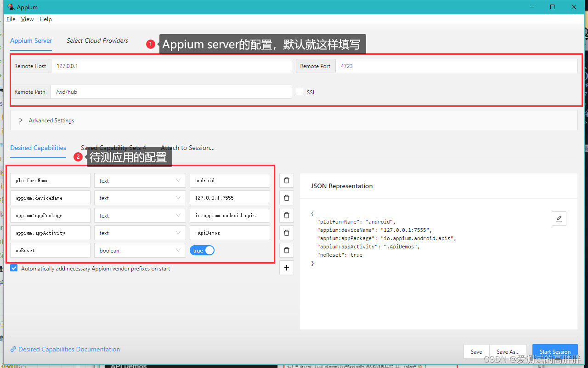The height and width of the screenshot is (368, 588).
Task: Open type dropdown for platformName row
Action: coord(140,180)
